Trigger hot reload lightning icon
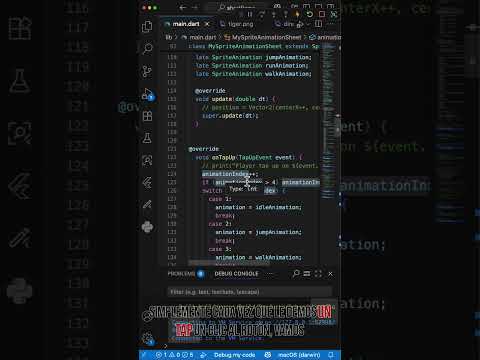Screen dimensions: 480x360 297,14
